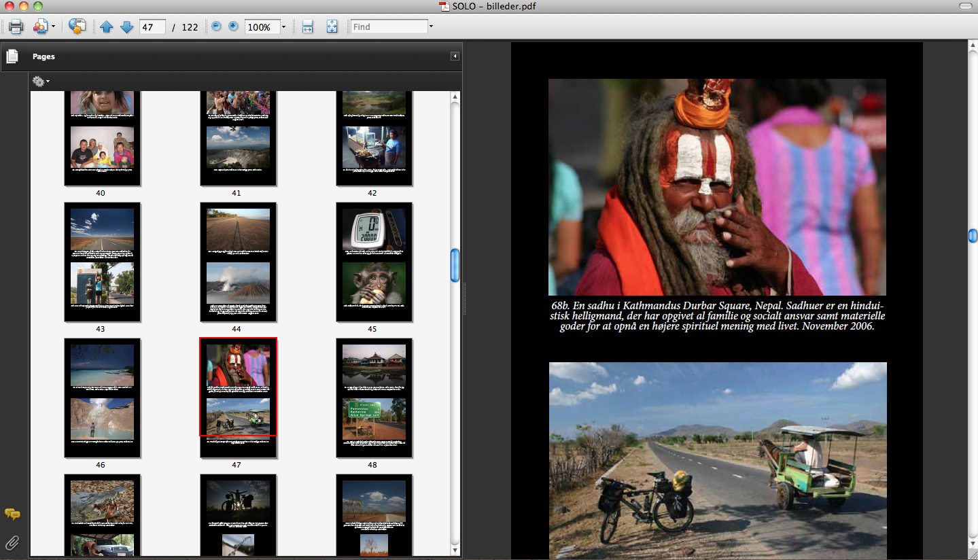Open the Pages panel gear options menu
Viewport: 978px width, 560px height.
pyautogui.click(x=41, y=82)
